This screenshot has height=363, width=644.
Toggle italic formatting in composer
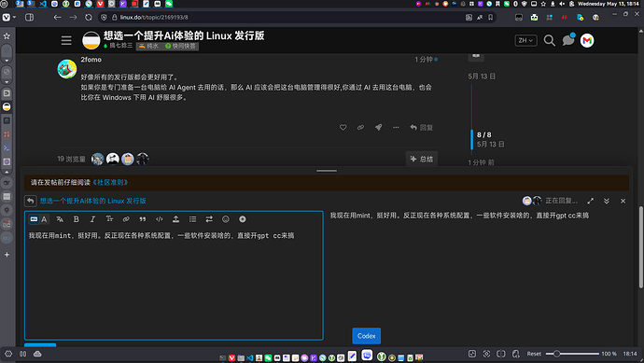tap(92, 219)
